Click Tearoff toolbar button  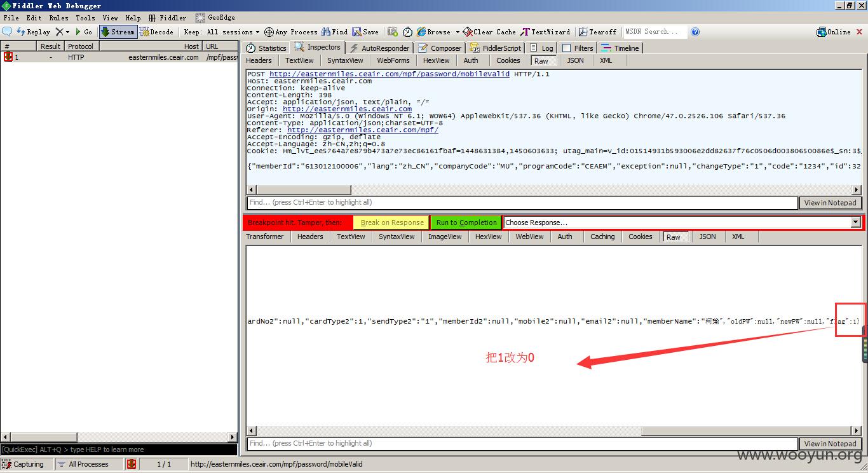[x=597, y=32]
